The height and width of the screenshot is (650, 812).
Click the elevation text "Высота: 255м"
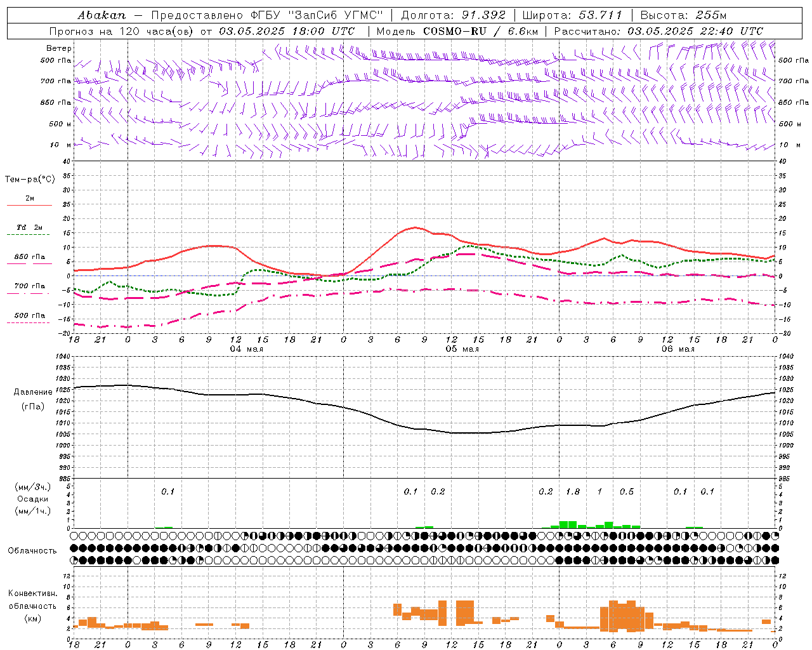(x=683, y=15)
